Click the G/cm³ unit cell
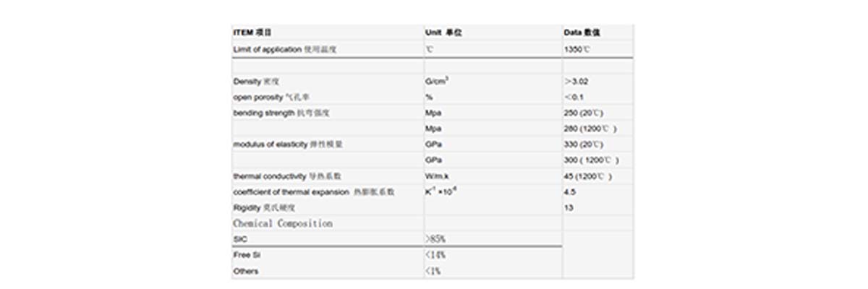Image resolution: width=868 pixels, height=289 pixels. pyautogui.click(x=437, y=82)
